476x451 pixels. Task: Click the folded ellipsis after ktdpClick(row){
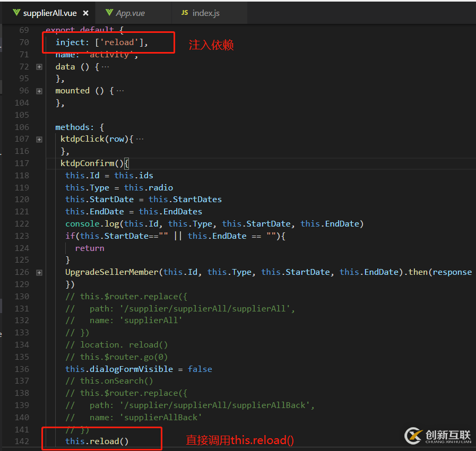(x=140, y=139)
